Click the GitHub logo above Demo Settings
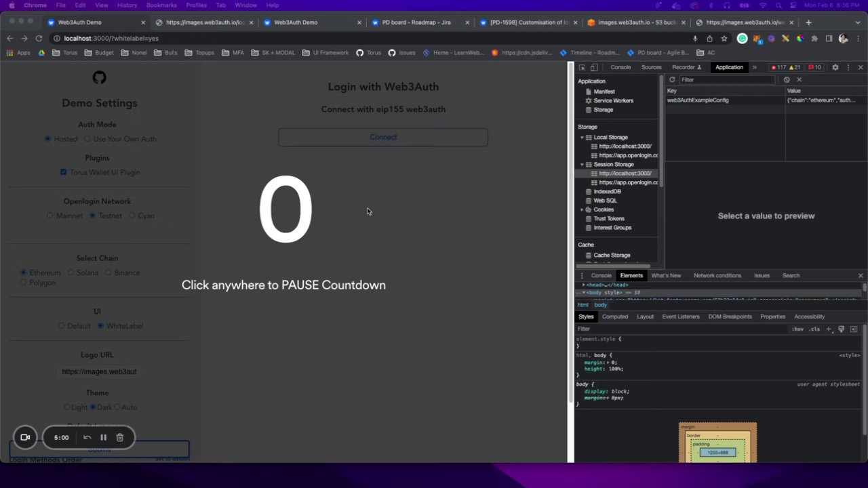868x488 pixels. [99, 78]
